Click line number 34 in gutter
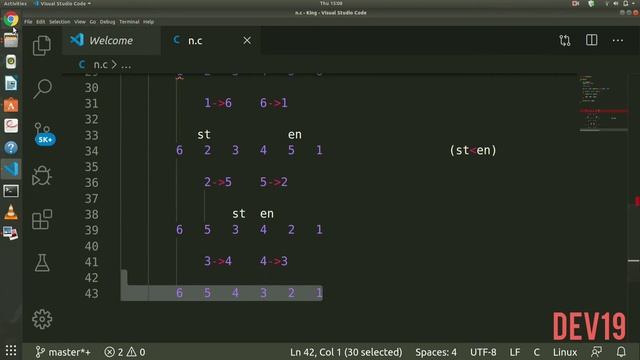 pyautogui.click(x=91, y=151)
